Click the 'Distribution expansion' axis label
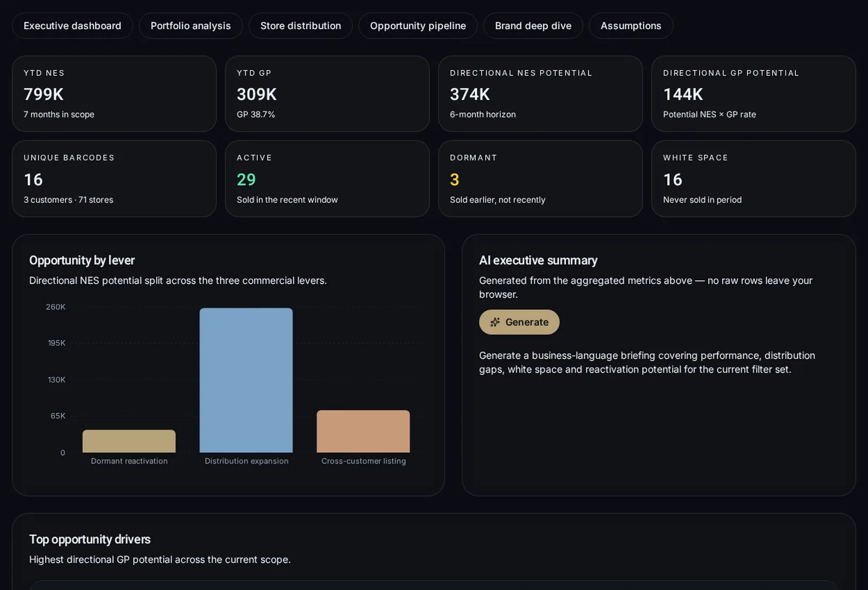The image size is (868, 590). (x=246, y=461)
